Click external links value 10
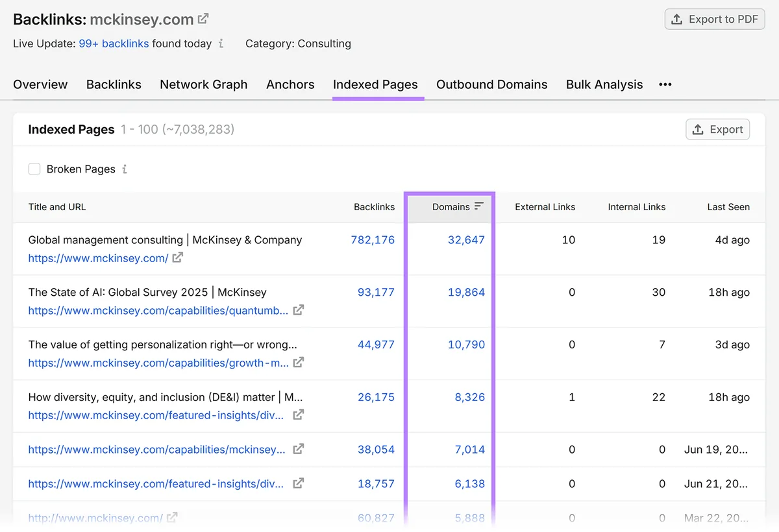The image size is (779, 532). pyautogui.click(x=569, y=240)
